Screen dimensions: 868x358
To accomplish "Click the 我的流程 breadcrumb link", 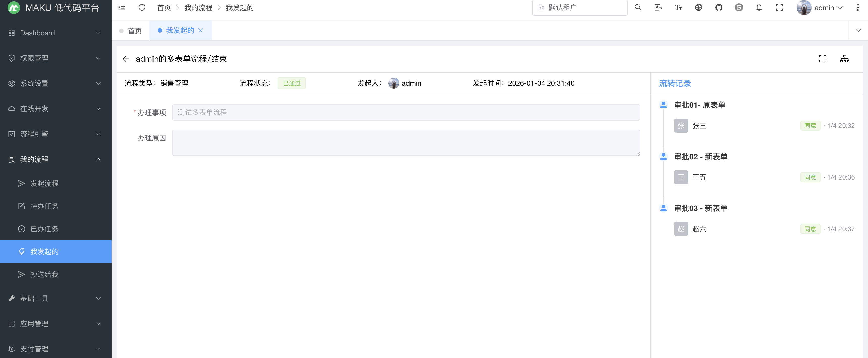I will pos(198,8).
